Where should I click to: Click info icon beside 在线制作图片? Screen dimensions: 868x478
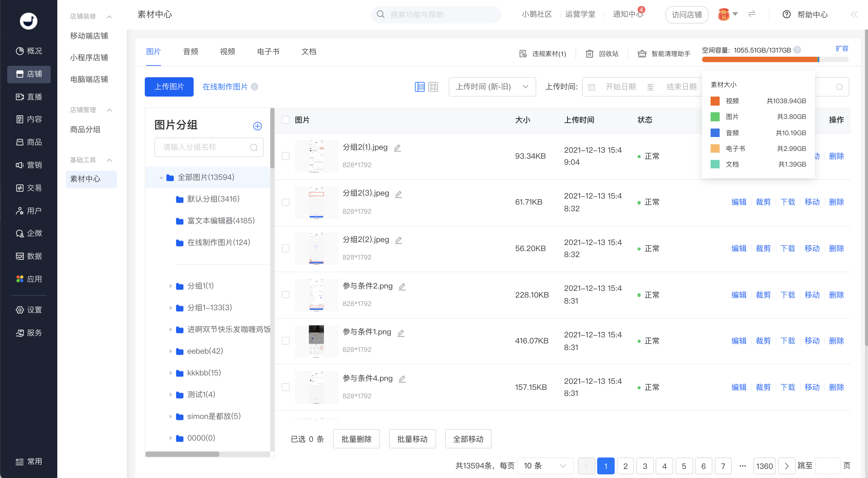[x=255, y=87]
